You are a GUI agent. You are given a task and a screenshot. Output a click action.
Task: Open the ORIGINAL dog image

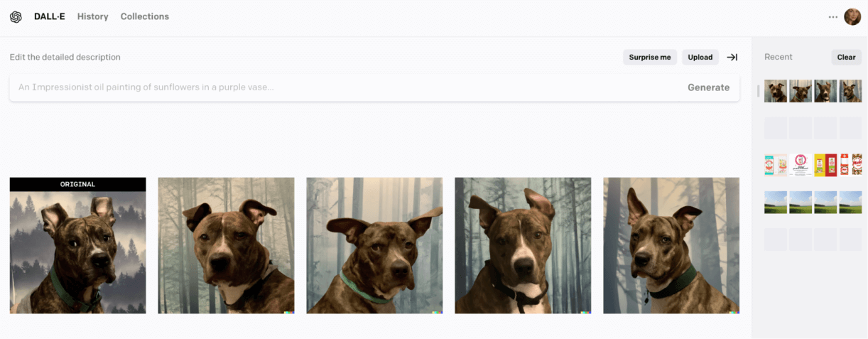pos(78,246)
